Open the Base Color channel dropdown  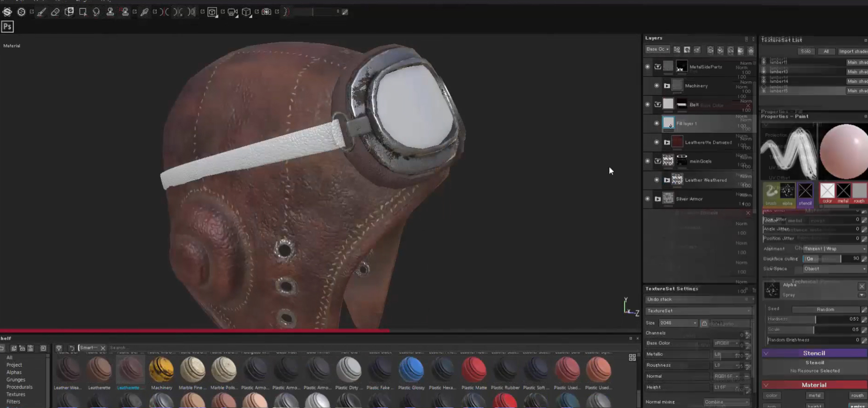coord(727,343)
